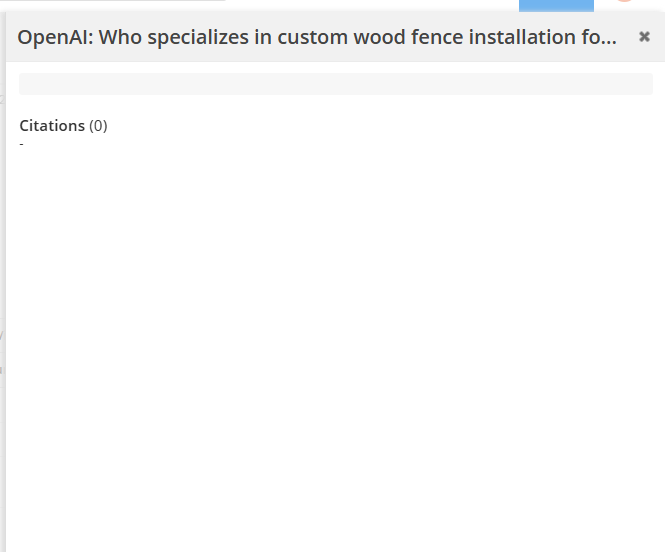Click the gray strip left of the panel
This screenshot has height=552, width=665.
pyautogui.click(x=2, y=300)
